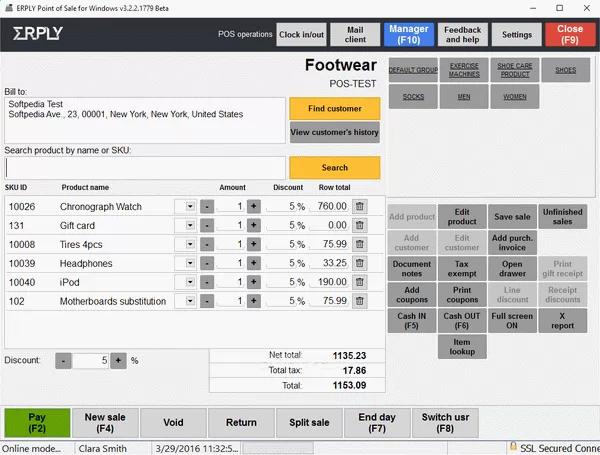
Task: Decrease Chronograph Watch amount with minus button
Action: [x=206, y=206]
